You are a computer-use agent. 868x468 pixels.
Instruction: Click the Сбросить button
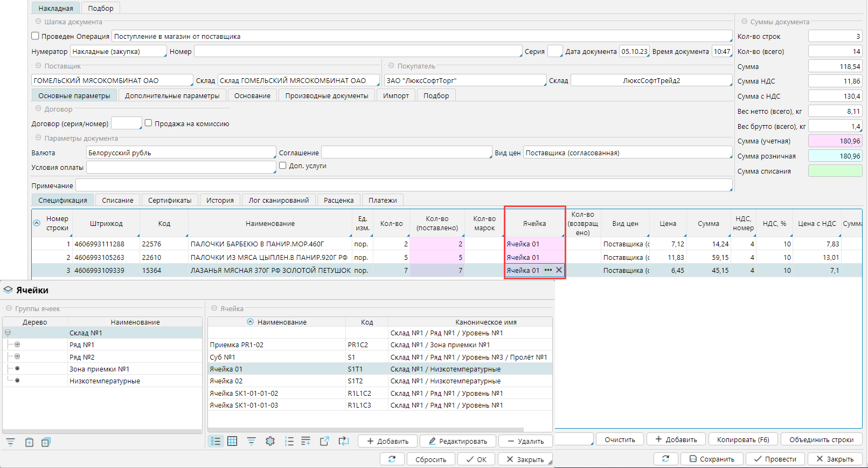click(430, 459)
